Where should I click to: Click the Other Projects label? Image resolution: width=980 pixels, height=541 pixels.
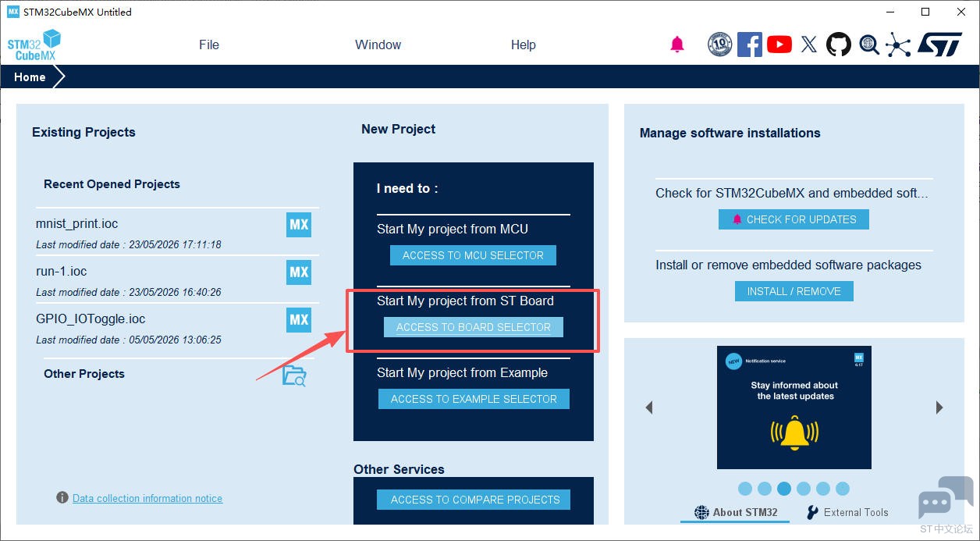tap(84, 373)
